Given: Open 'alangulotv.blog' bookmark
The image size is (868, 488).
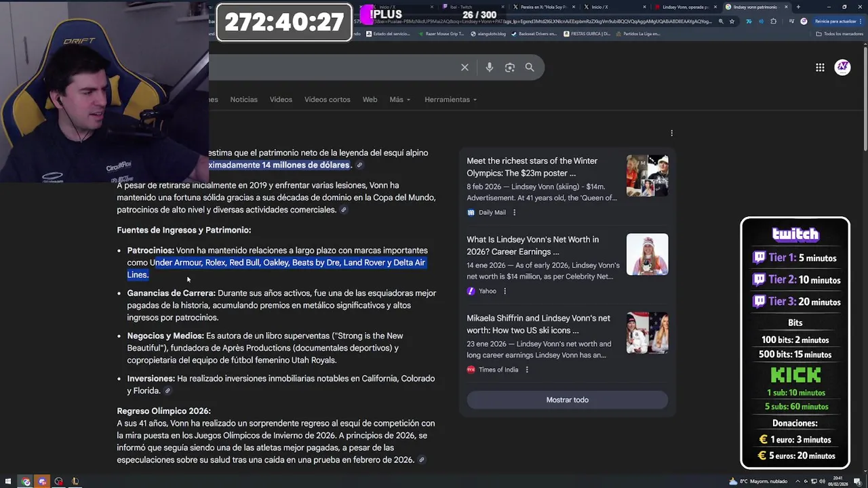Looking at the screenshot, I should click(x=488, y=33).
